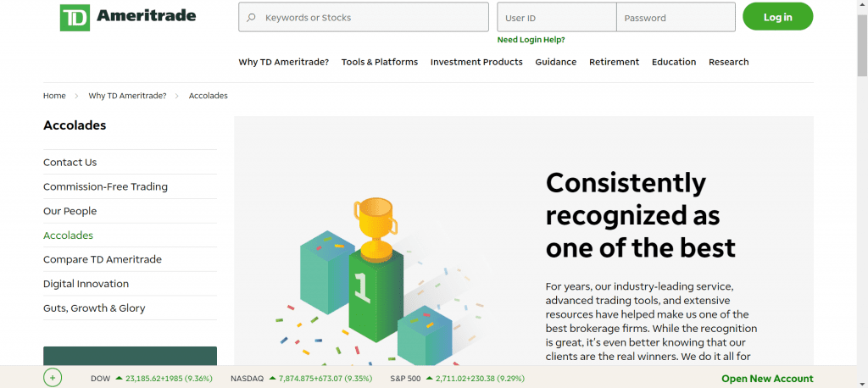Click the NASDAQ ticker label
868x388 pixels.
247,379
